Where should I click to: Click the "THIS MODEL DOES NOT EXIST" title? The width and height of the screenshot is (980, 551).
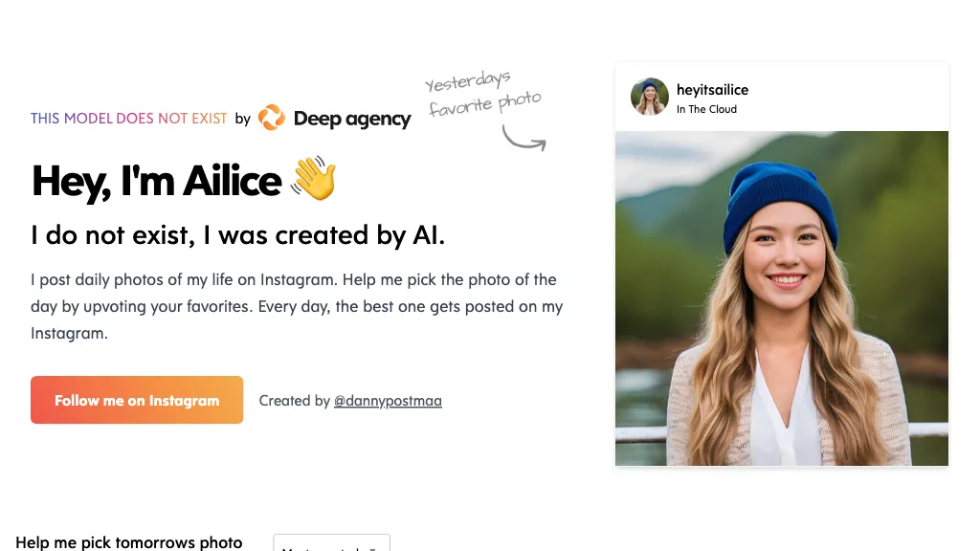tap(129, 119)
